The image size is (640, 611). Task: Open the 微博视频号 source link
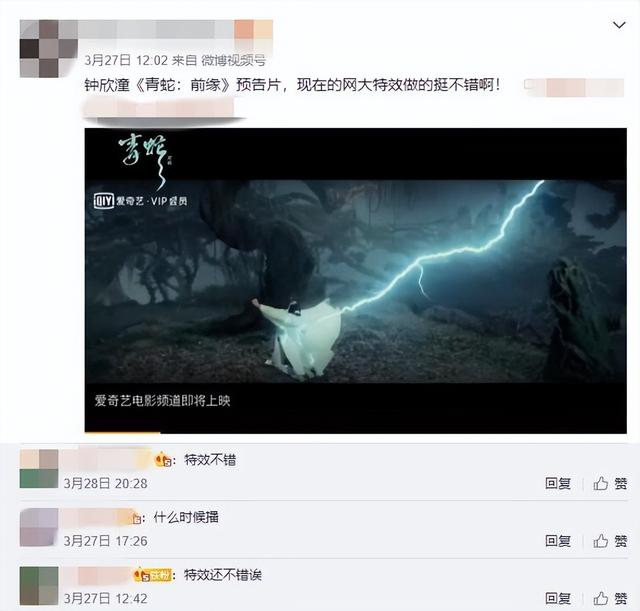point(233,61)
